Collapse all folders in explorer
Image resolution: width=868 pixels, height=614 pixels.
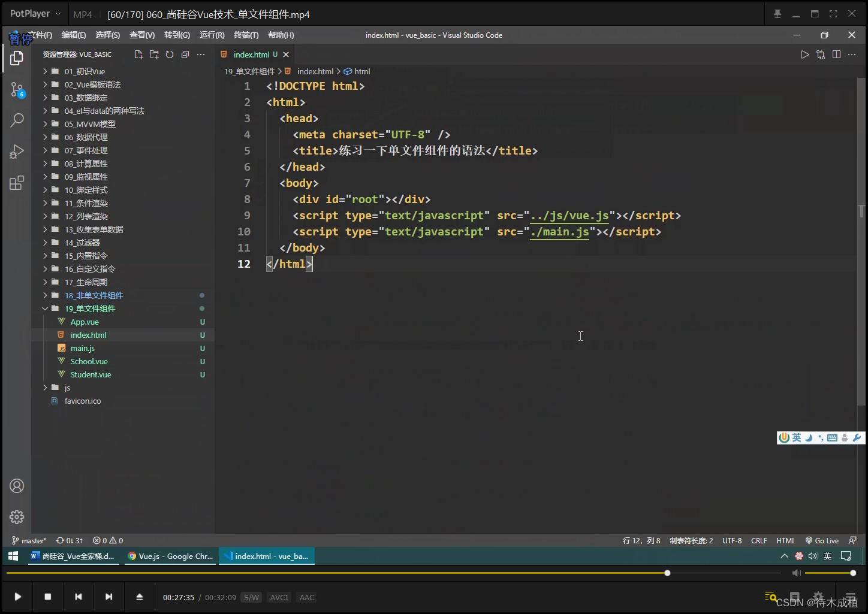point(185,55)
